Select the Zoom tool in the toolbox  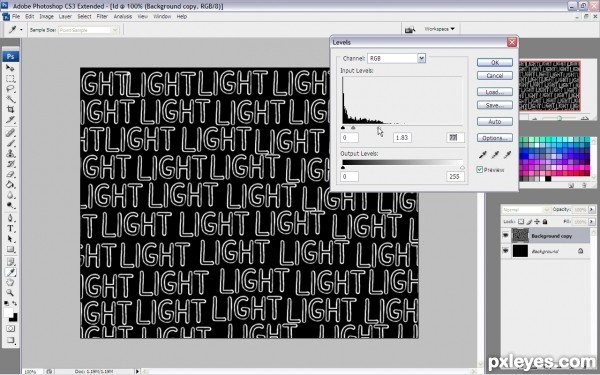point(10,293)
